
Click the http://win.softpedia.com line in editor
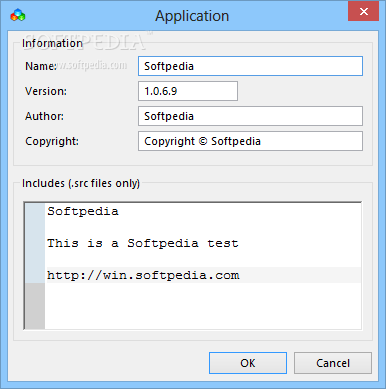[x=143, y=275]
